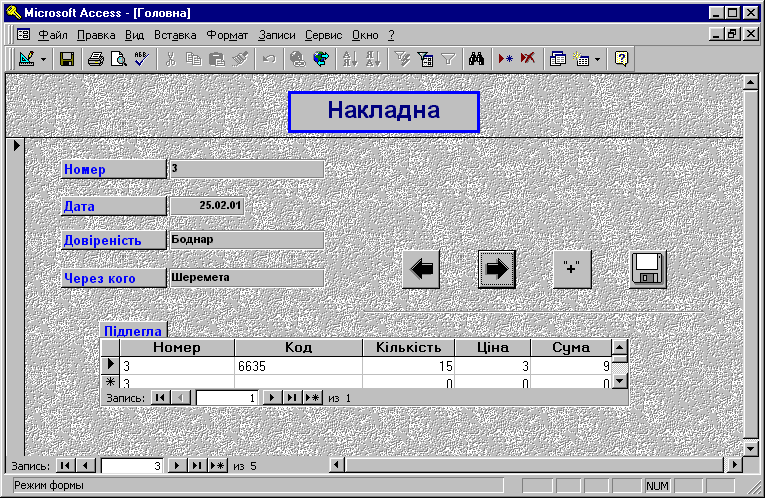Click the form control icon beside Файл
The image size is (765, 498).
coord(23,35)
